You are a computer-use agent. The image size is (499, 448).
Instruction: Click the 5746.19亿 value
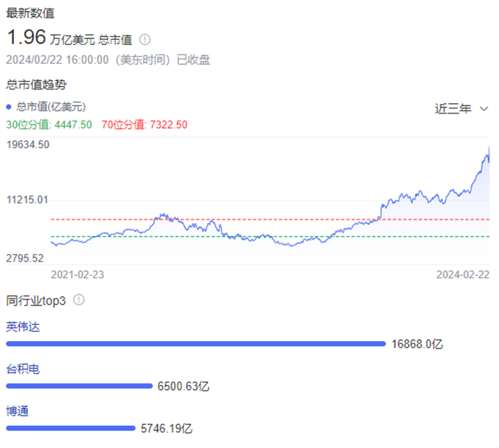[x=166, y=429]
